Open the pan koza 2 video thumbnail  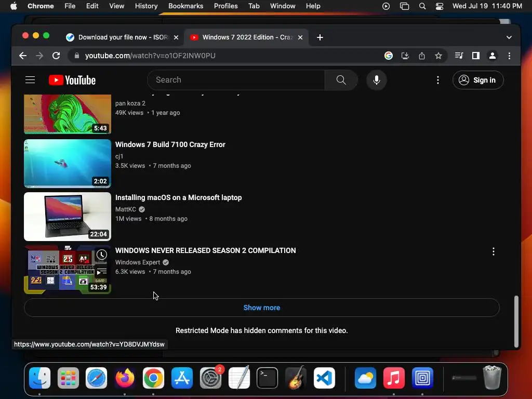pyautogui.click(x=68, y=114)
